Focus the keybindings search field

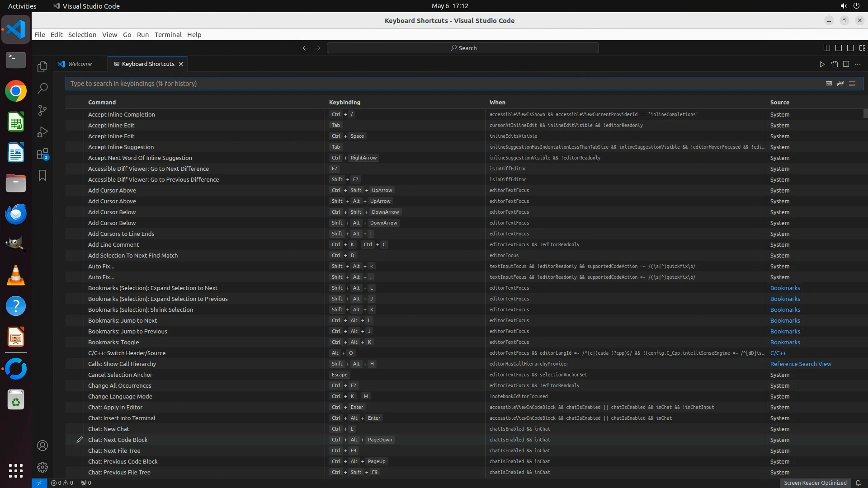point(407,84)
